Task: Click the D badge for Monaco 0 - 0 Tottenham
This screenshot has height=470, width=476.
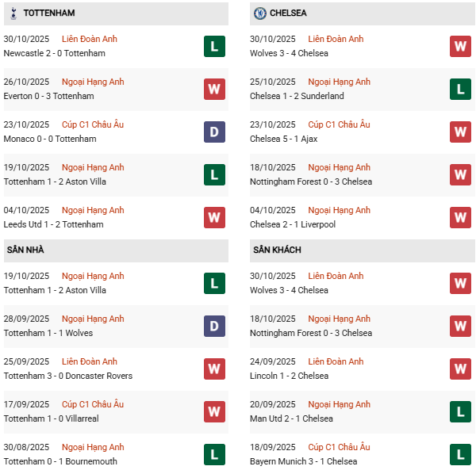Action: (x=214, y=132)
